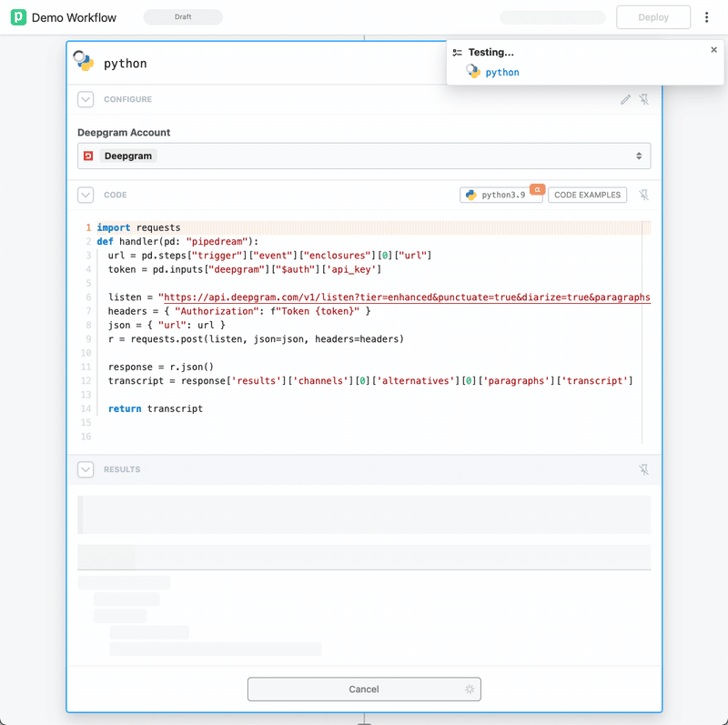The image size is (728, 725).
Task: Click the python step name
Action: pyautogui.click(x=126, y=64)
